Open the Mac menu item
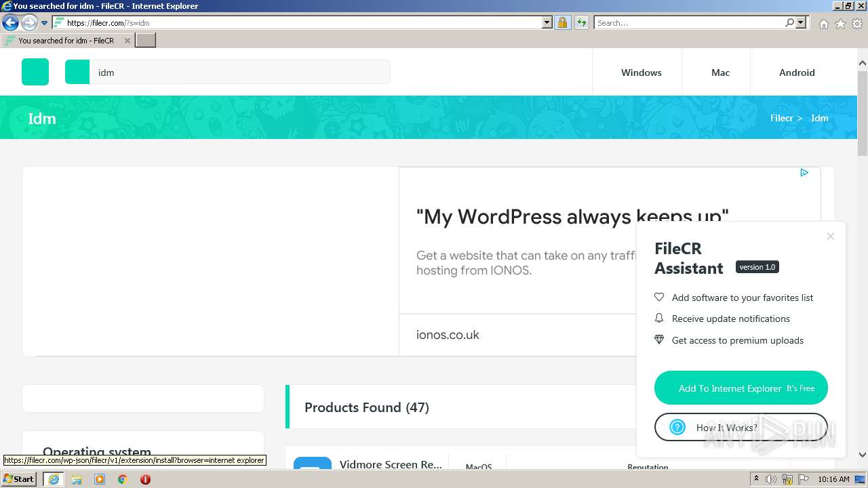868x488 pixels. [x=720, y=73]
